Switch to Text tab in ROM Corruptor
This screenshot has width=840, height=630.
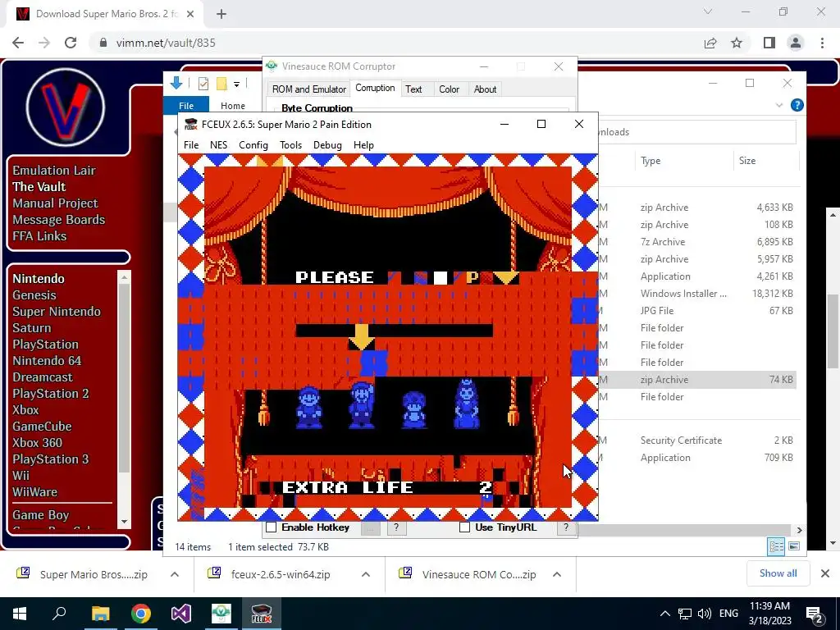pos(413,89)
